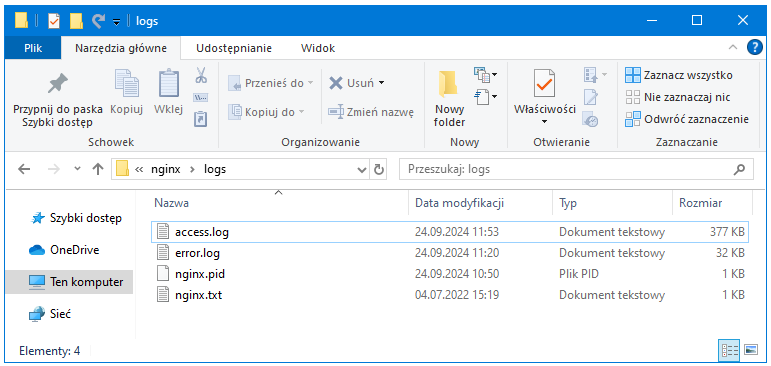This screenshot has height=366, width=771.
Task: Select OneDrive in navigation pane
Action: coord(64,250)
